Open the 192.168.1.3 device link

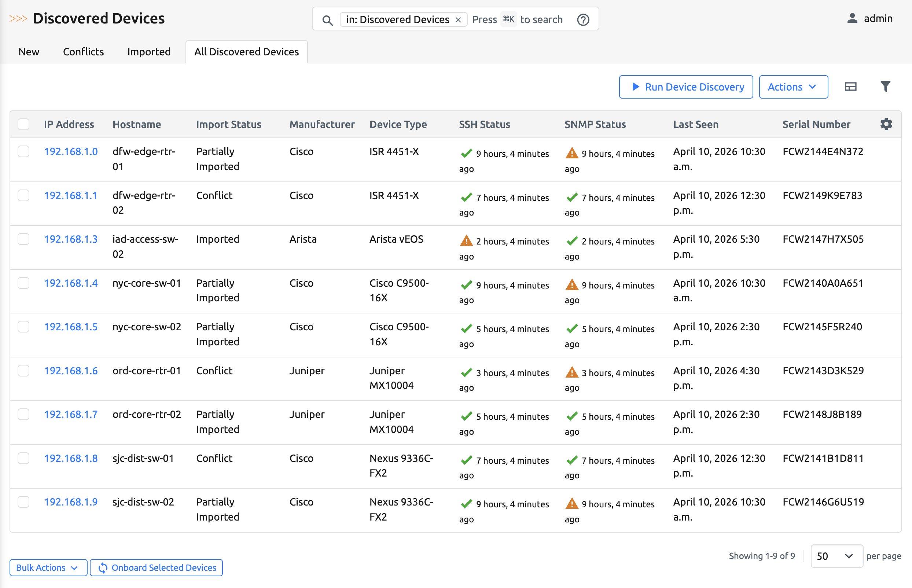(x=71, y=239)
